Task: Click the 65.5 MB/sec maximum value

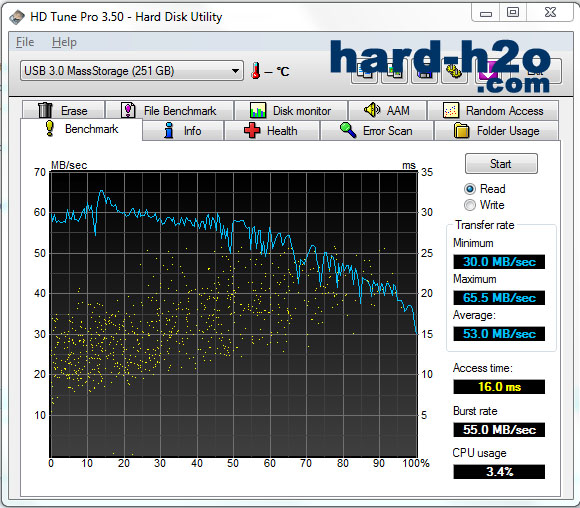Action: 499,297
